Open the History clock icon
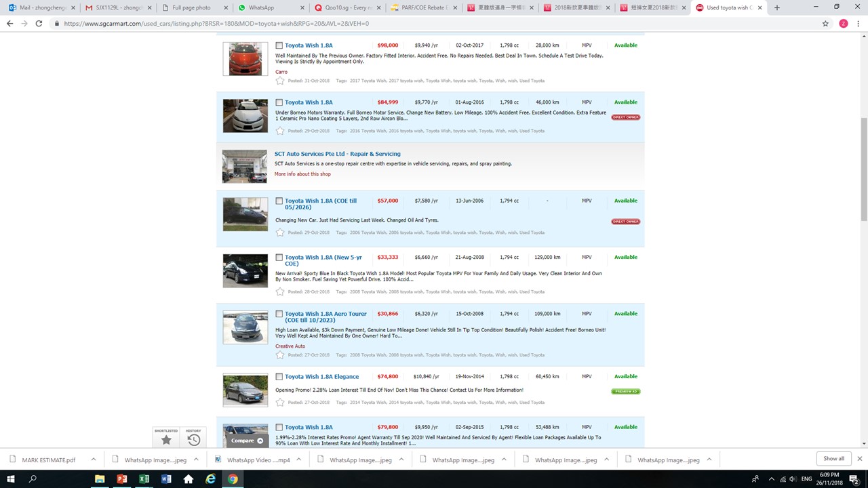The height and width of the screenshot is (488, 868). (x=193, y=440)
